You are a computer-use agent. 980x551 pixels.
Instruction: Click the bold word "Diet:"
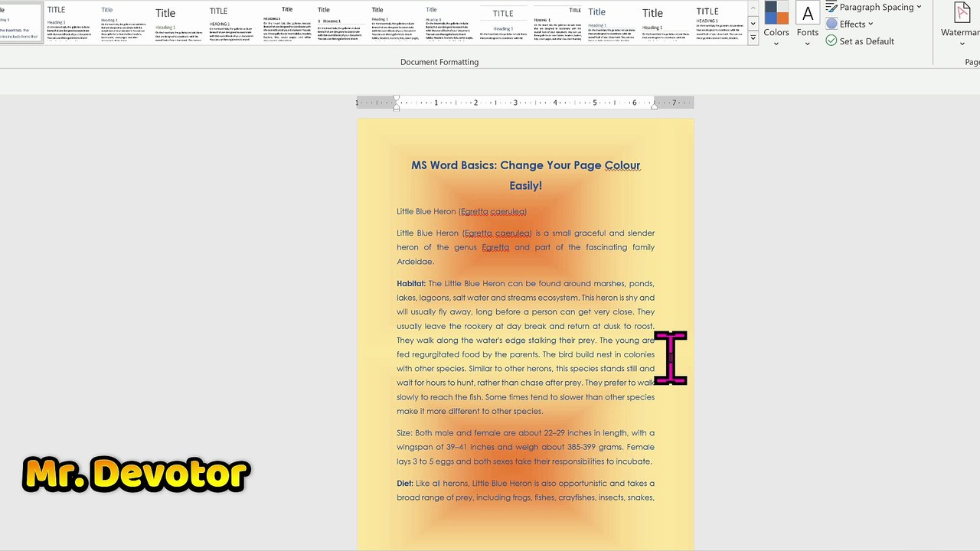[x=405, y=484]
